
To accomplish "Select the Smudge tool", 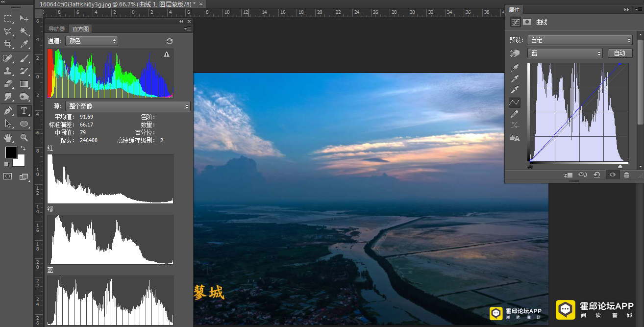I will click(x=8, y=97).
